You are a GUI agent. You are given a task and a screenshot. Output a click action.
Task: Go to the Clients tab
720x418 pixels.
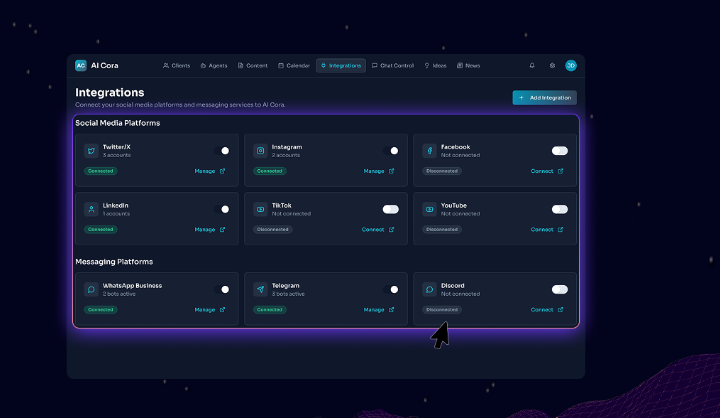(177, 66)
